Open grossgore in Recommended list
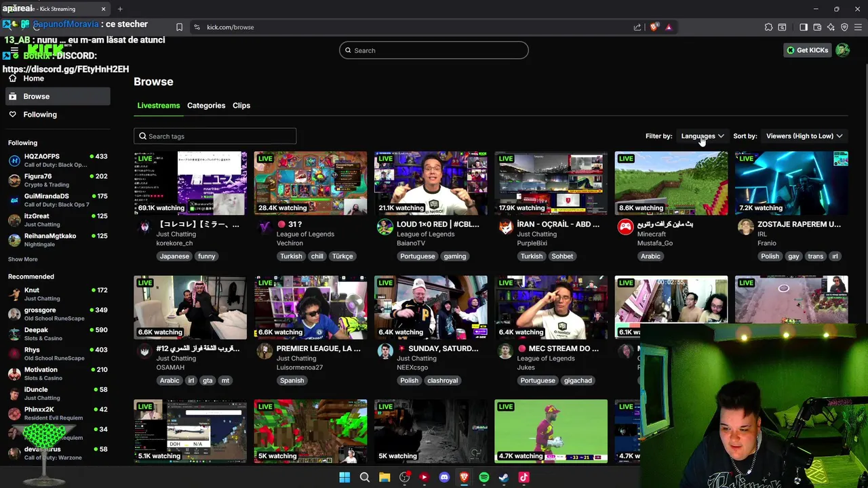 pyautogui.click(x=58, y=314)
